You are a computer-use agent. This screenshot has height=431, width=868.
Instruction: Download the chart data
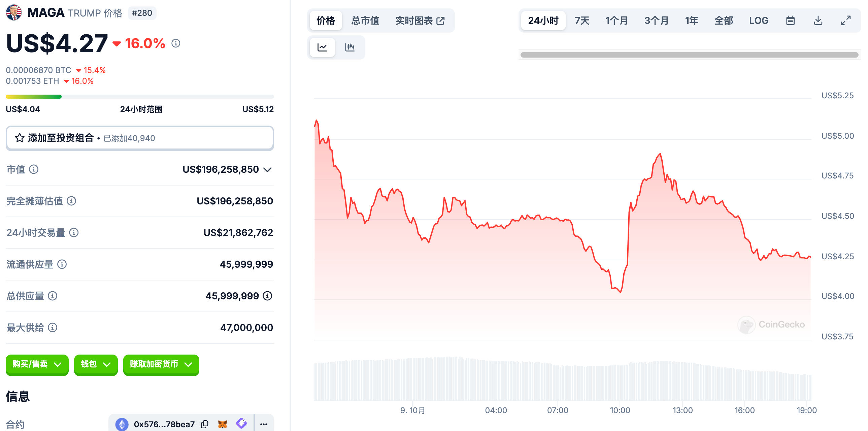pos(818,21)
